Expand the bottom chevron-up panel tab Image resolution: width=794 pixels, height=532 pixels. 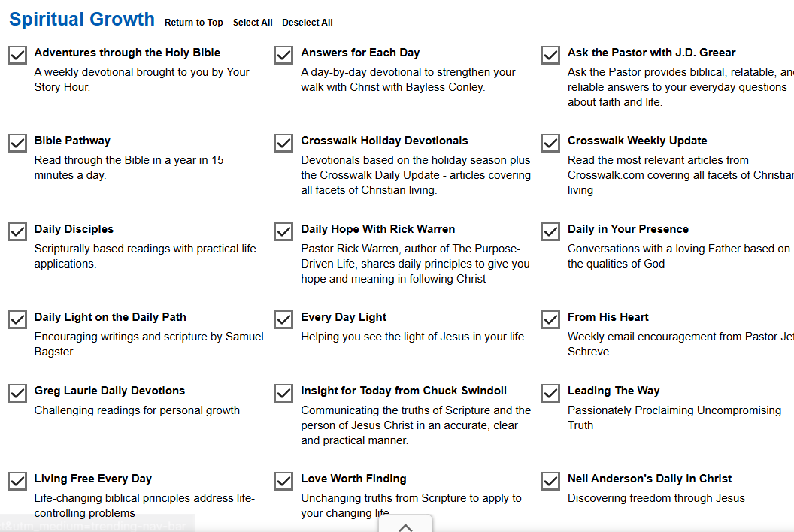click(405, 527)
